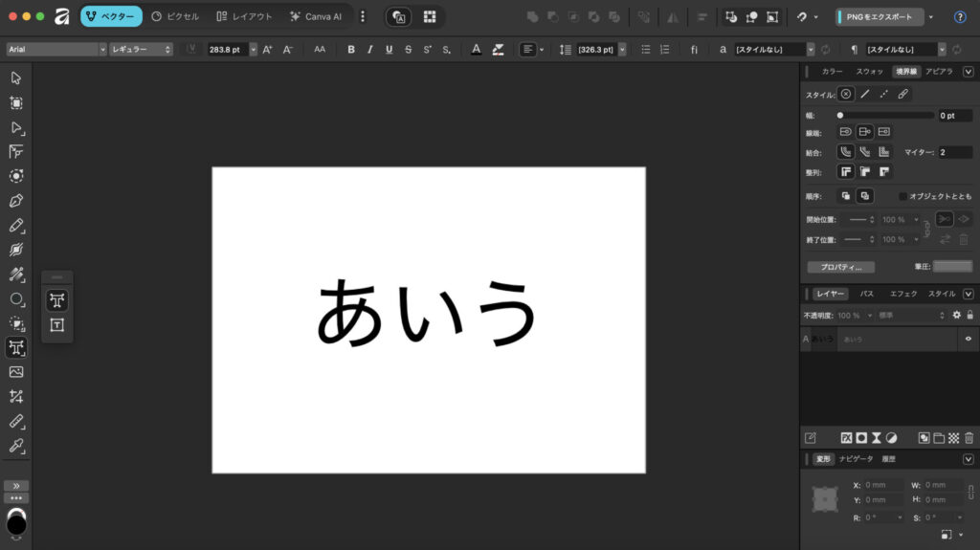Select the Pen tool in the left toolbar

[16, 201]
